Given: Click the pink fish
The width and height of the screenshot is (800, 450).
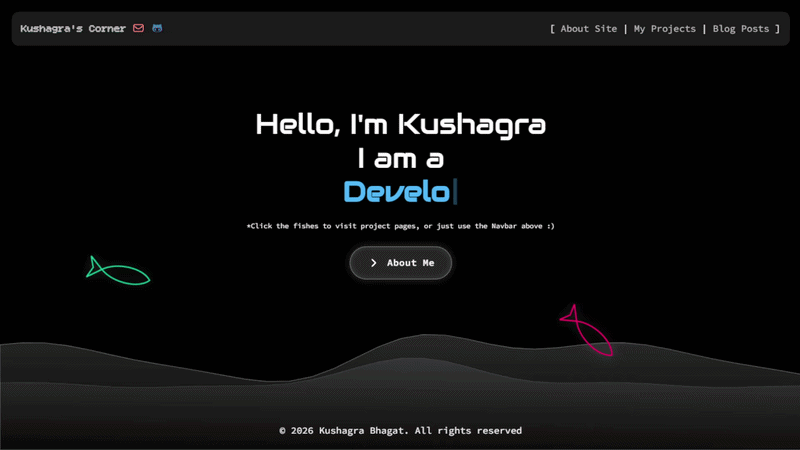Looking at the screenshot, I should 586,330.
